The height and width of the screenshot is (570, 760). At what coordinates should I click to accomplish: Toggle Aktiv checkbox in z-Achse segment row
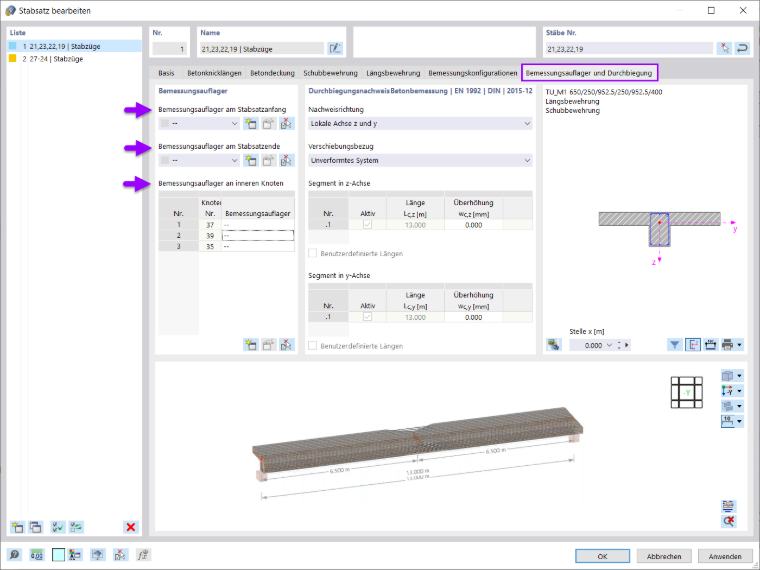(x=367, y=225)
